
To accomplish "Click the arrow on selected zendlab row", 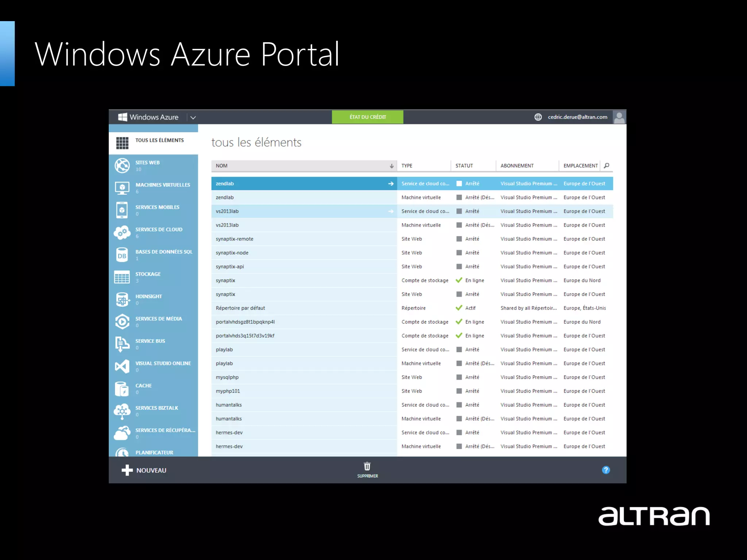I will [391, 184].
